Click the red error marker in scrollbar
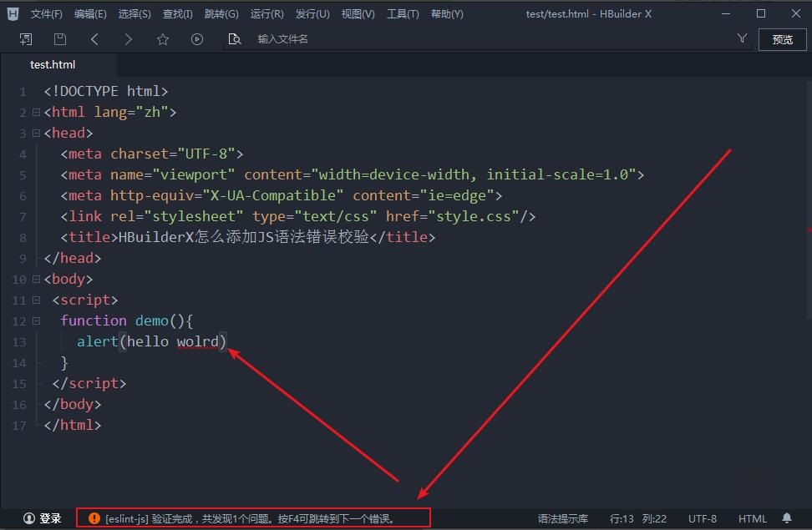 [809, 230]
